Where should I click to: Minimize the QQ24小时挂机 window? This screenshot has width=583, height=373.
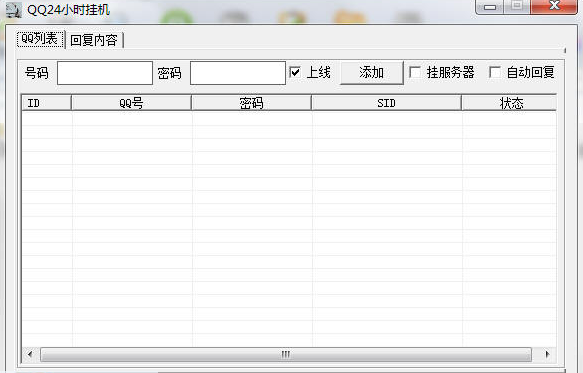point(490,7)
